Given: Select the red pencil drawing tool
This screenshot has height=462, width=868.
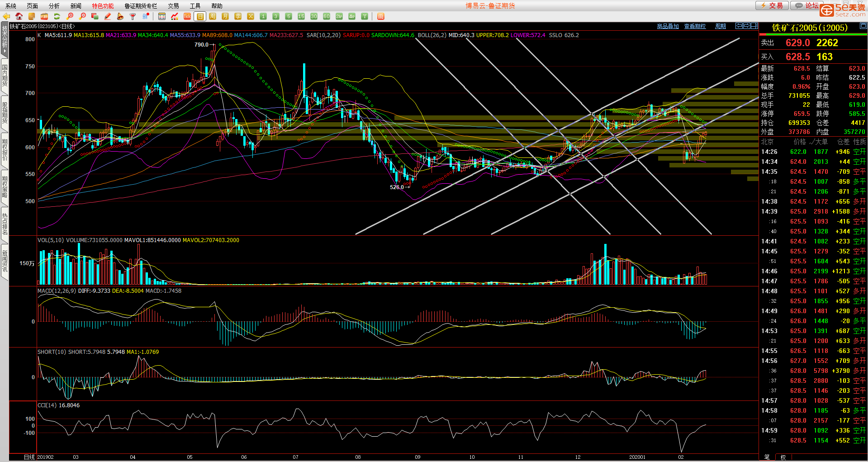Looking at the screenshot, I should click(108, 16).
